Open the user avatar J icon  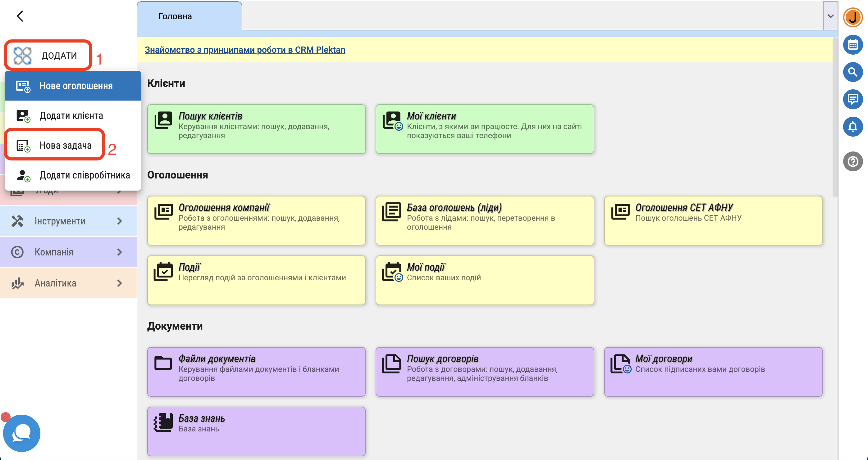click(852, 17)
